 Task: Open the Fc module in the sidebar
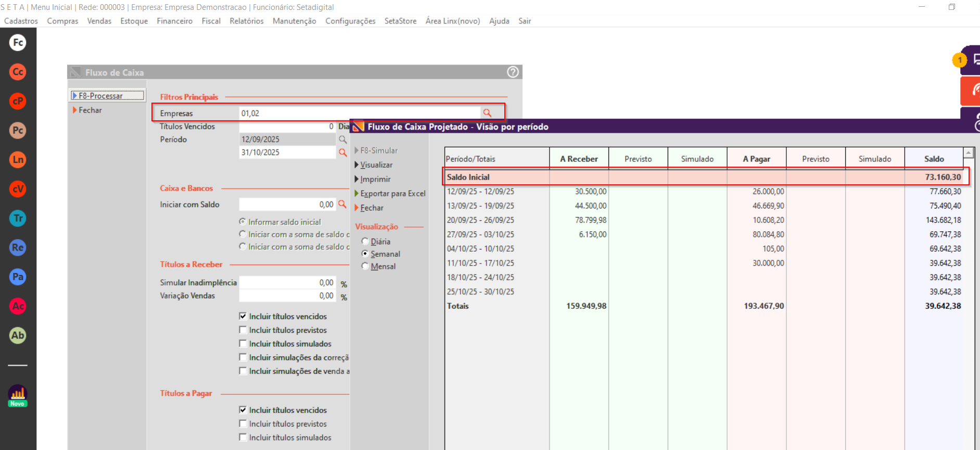point(18,43)
